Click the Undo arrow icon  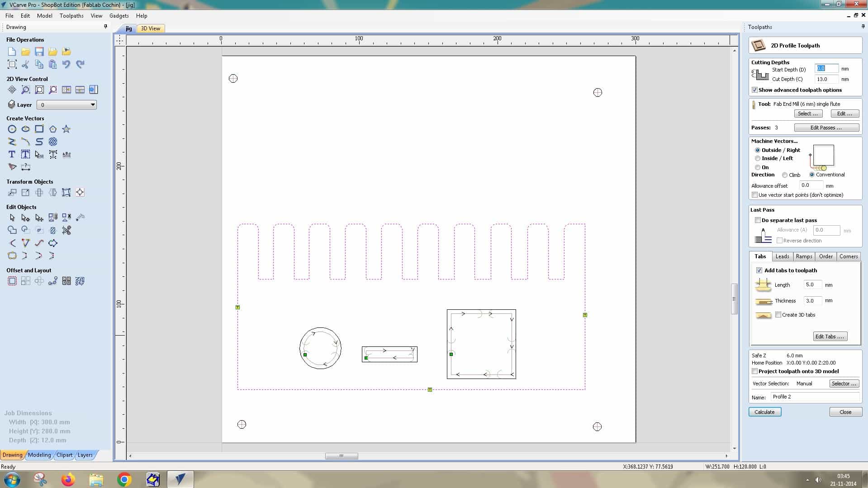coord(66,64)
